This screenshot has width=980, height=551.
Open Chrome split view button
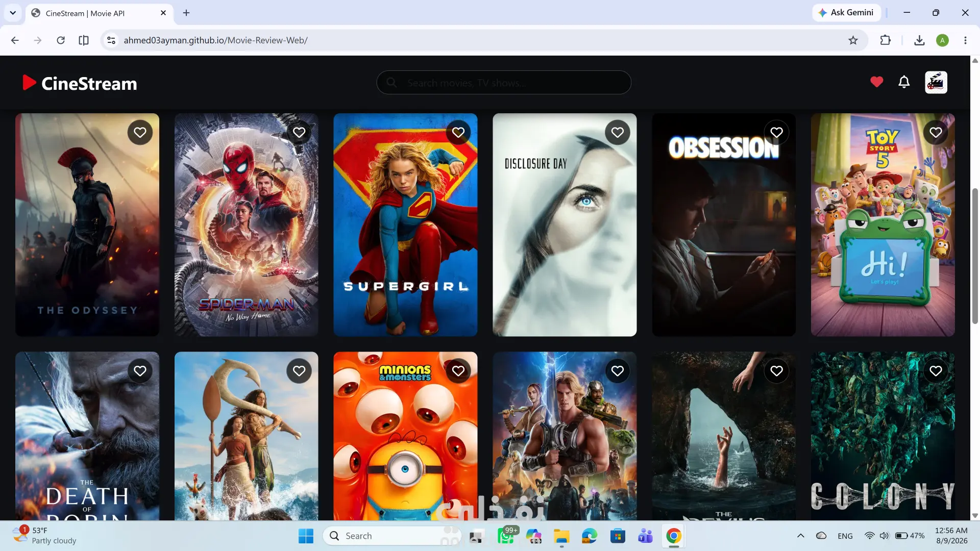pyautogui.click(x=84, y=40)
